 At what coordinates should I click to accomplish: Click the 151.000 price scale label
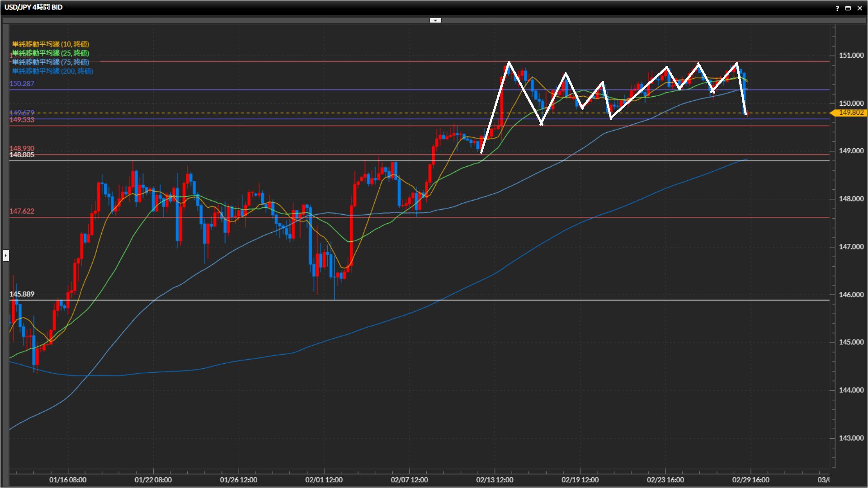point(851,55)
